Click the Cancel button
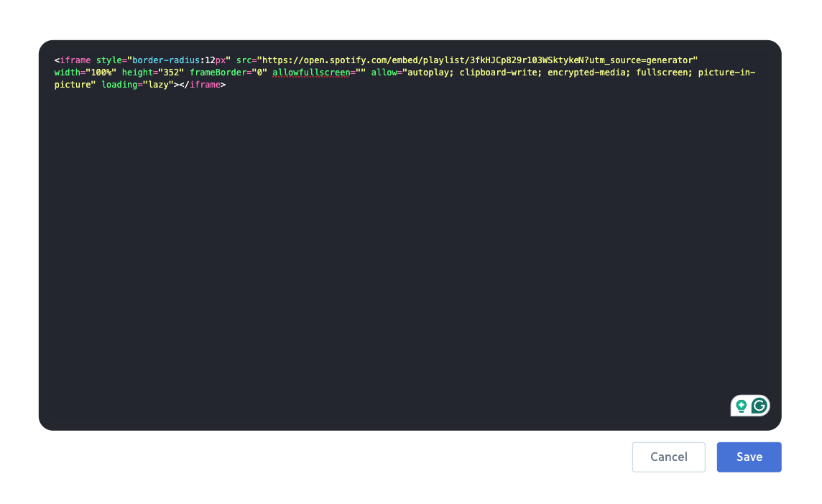Viewport: 822px width, 504px height. (x=668, y=457)
